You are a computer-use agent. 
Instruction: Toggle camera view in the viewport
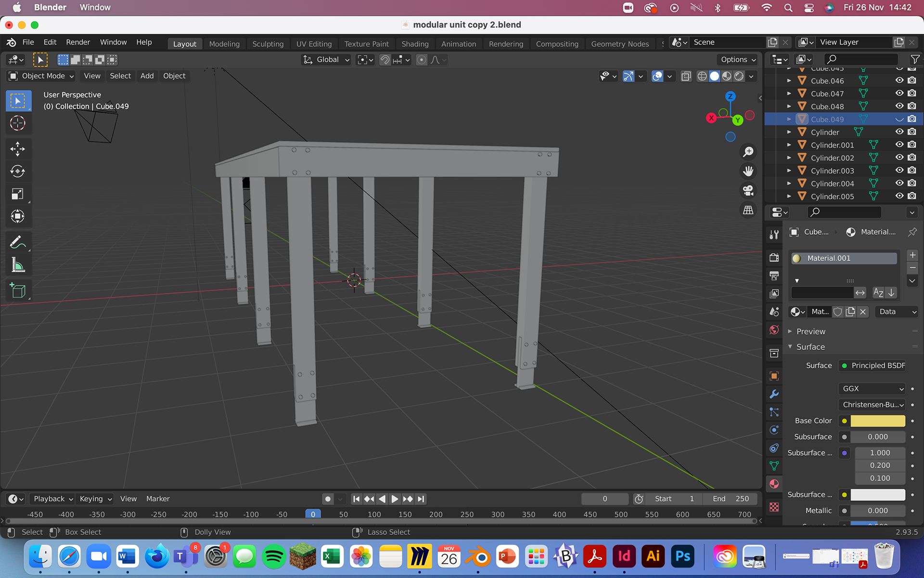(x=748, y=191)
